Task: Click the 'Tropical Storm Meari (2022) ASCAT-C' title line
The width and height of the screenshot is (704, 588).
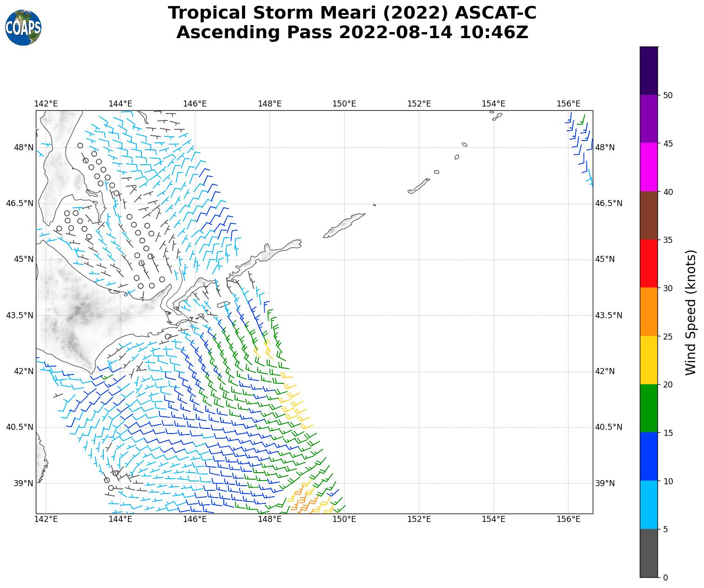Action: (352, 13)
